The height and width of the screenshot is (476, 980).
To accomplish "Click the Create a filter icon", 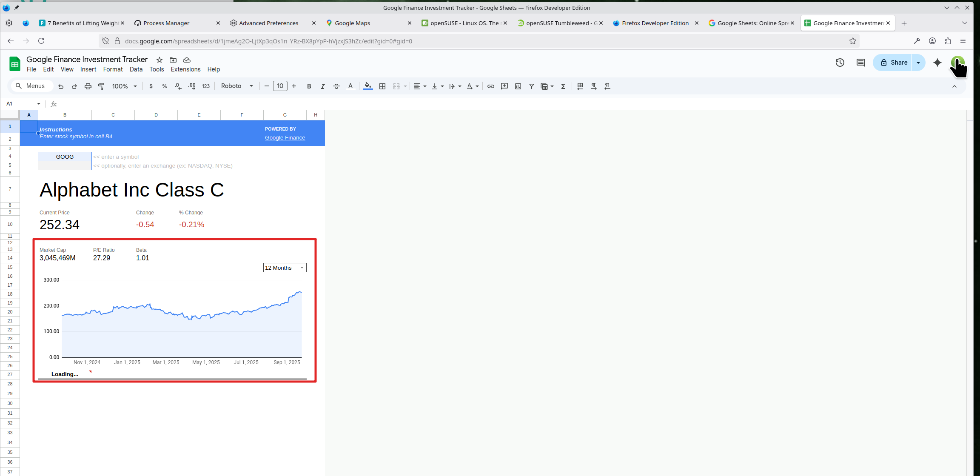I will click(x=531, y=86).
